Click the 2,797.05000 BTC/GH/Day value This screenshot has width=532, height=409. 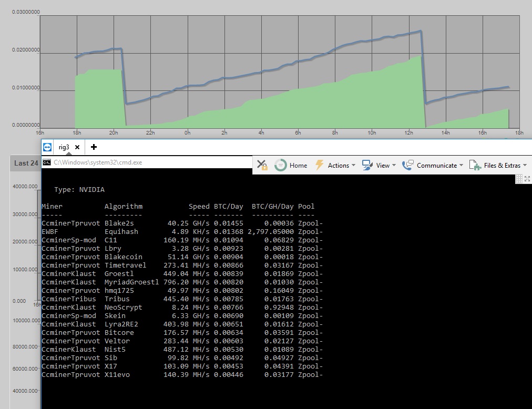[x=271, y=232]
